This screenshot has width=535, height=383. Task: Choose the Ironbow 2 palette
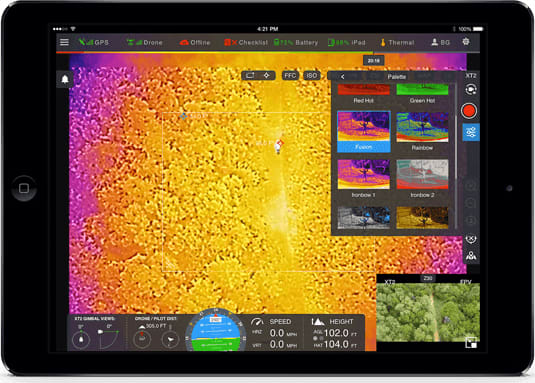422,179
